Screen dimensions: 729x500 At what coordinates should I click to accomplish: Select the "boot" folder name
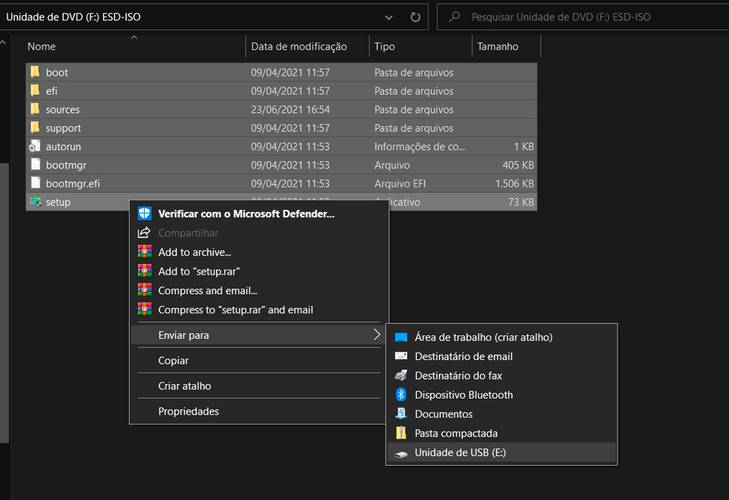[57, 73]
